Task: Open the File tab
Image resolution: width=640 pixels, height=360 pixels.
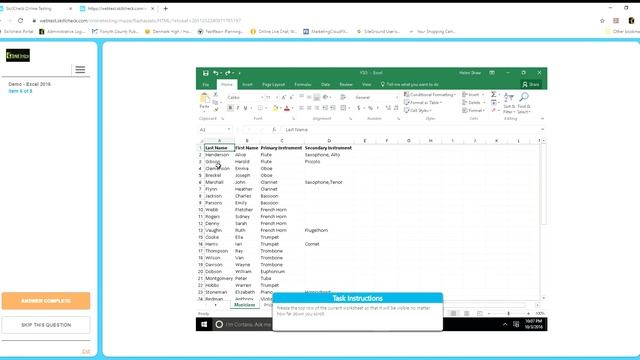Action: tap(206, 84)
